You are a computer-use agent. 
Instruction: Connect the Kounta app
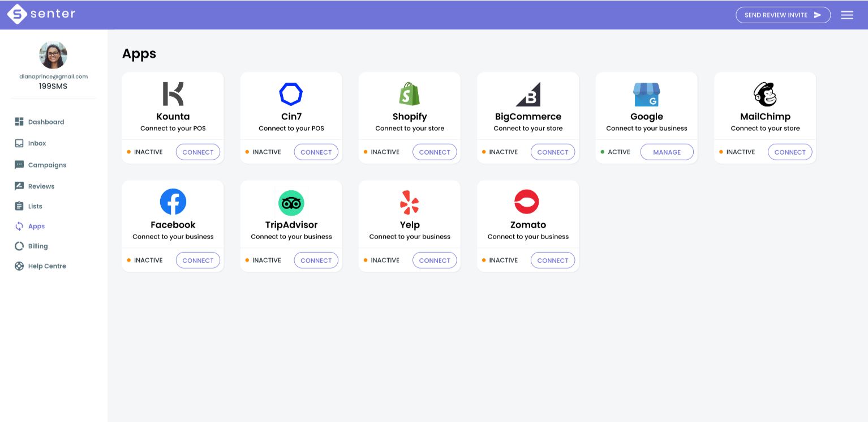[198, 152]
